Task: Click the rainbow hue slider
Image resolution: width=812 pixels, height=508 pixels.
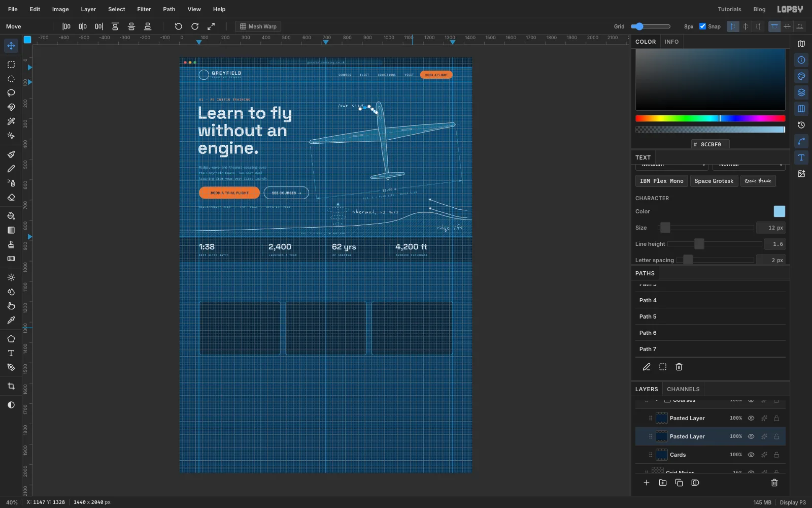Action: [x=710, y=118]
